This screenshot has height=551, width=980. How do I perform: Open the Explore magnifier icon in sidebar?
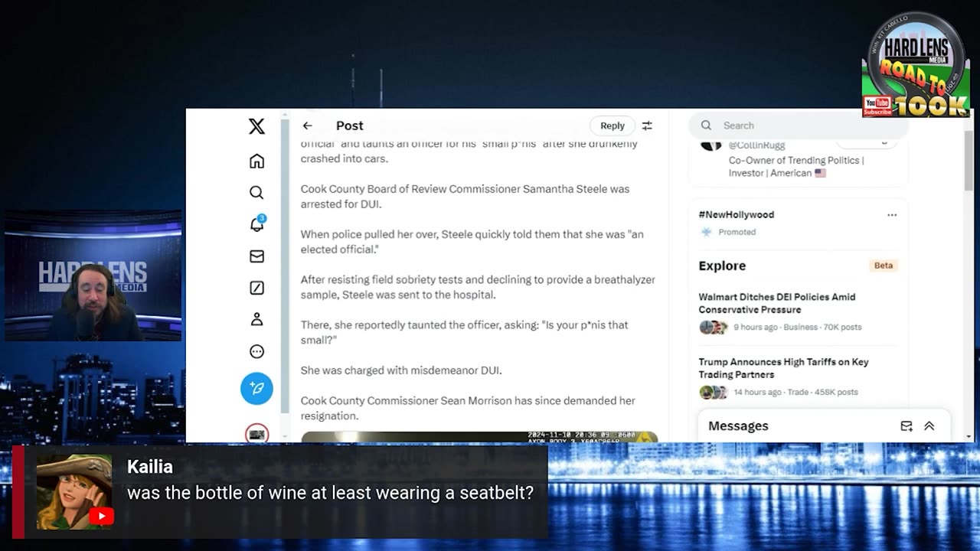point(256,193)
